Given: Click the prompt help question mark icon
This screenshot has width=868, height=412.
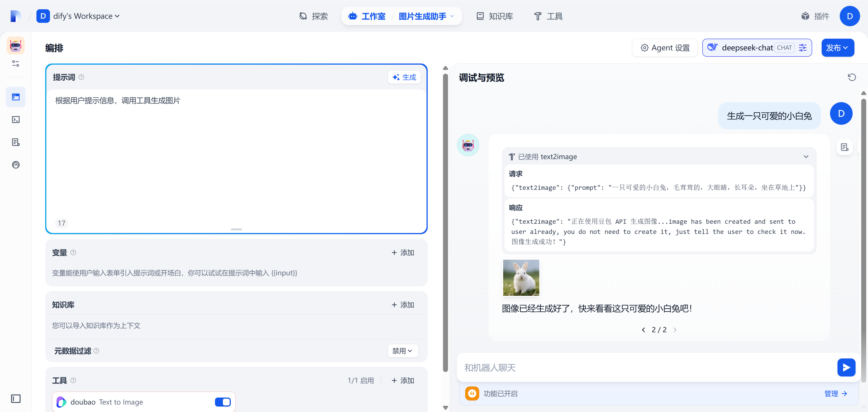Looking at the screenshot, I should coord(81,77).
